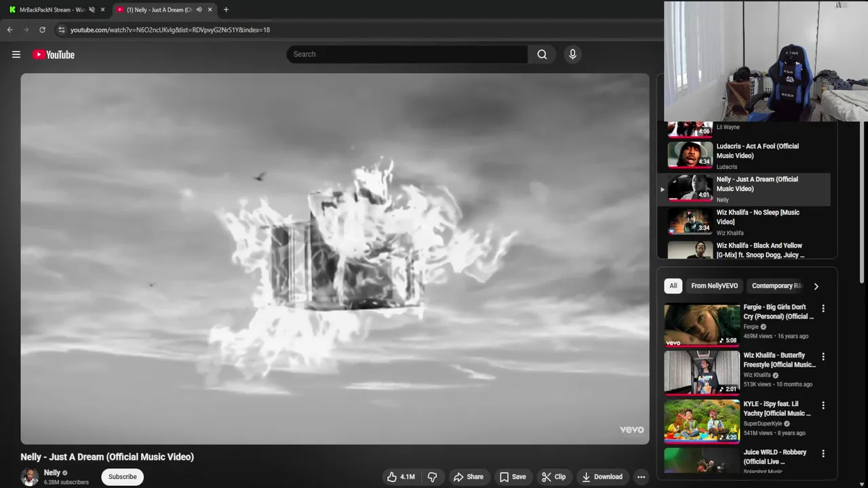Open Fergie Big Girls Don't Cry thumbnail
The width and height of the screenshot is (868, 488).
point(702,325)
